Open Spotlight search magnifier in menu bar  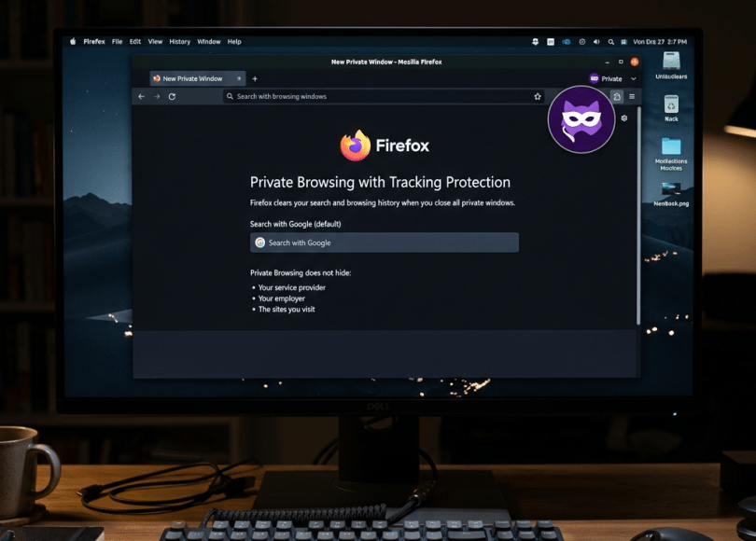611,42
